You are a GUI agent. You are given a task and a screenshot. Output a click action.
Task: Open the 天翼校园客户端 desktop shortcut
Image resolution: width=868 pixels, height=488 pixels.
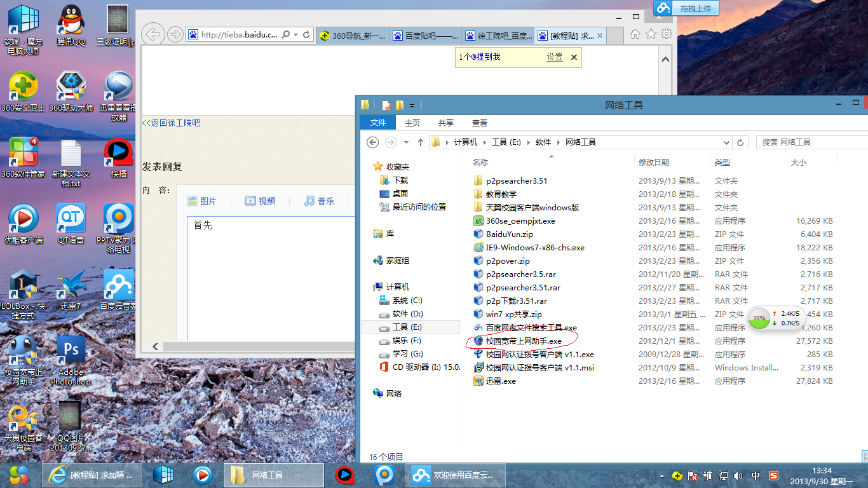click(x=23, y=426)
